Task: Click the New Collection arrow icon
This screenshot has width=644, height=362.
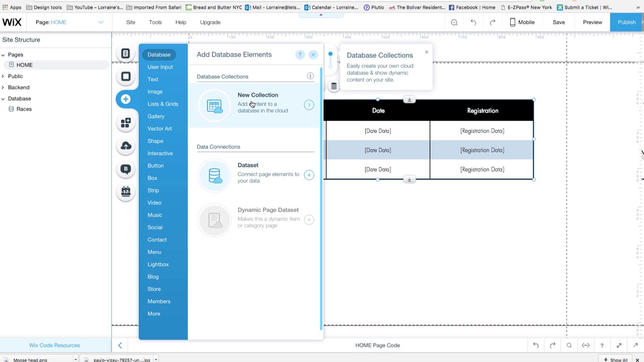Action: (309, 105)
